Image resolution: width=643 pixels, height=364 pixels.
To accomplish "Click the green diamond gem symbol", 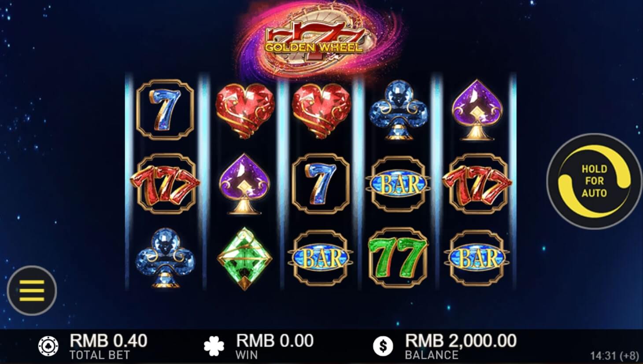I will 245,258.
